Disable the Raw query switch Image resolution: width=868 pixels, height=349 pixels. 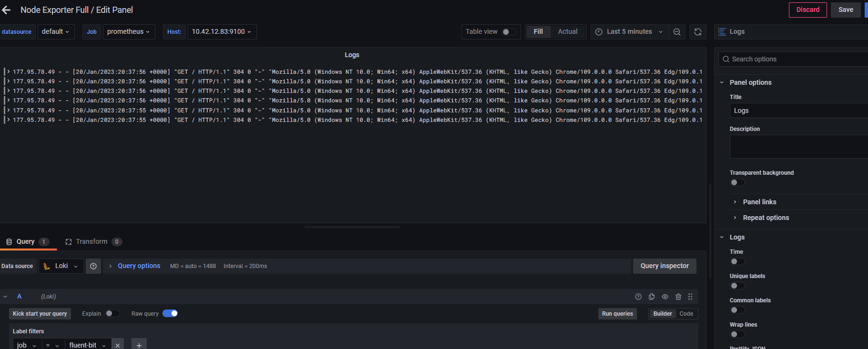tap(170, 313)
